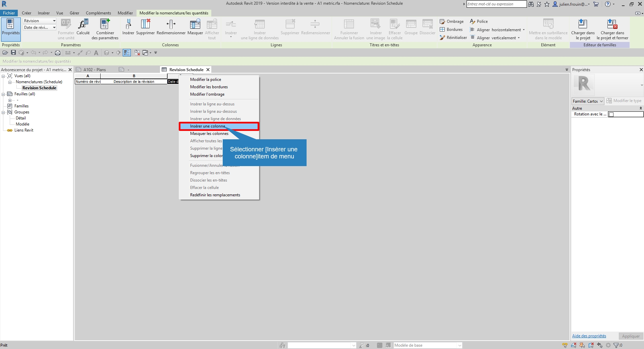The width and height of the screenshot is (644, 349).
Task: Click the keyword search input field
Action: tap(496, 4)
